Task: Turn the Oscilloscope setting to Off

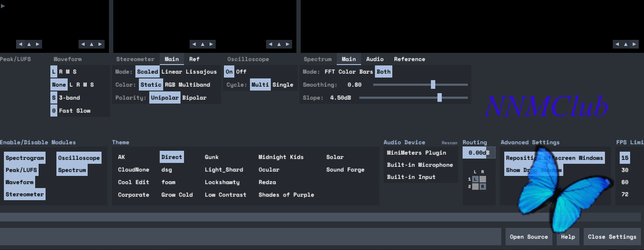Action: [x=241, y=72]
